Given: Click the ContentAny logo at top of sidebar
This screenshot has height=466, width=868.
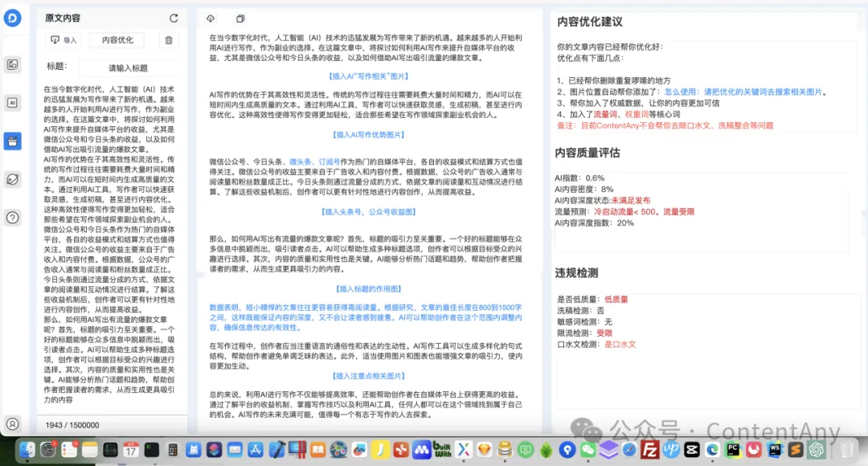Looking at the screenshot, I should pos(12,16).
